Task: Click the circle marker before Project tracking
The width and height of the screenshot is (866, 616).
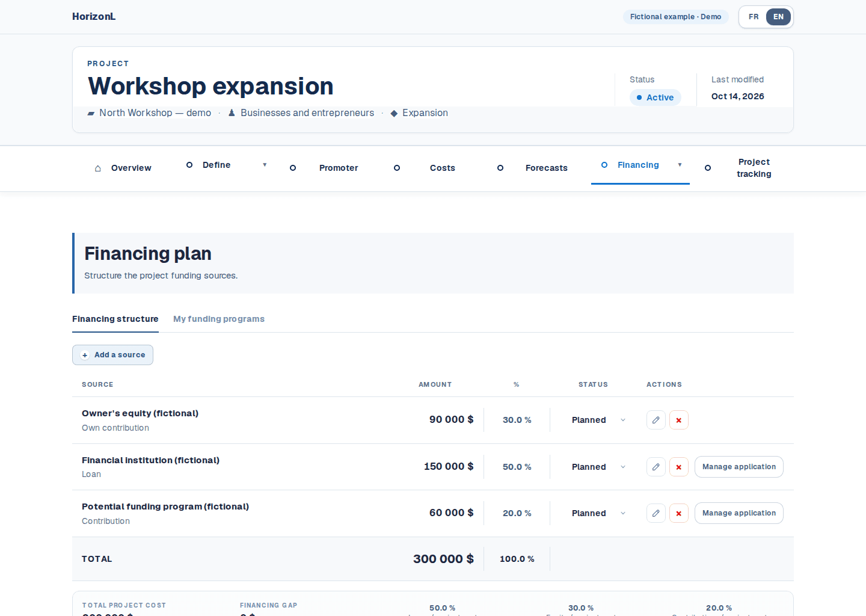Action: coord(708,168)
